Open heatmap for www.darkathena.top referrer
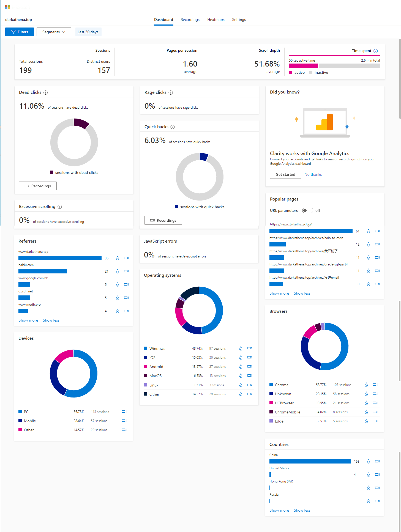The width and height of the screenshot is (401, 532). click(118, 258)
